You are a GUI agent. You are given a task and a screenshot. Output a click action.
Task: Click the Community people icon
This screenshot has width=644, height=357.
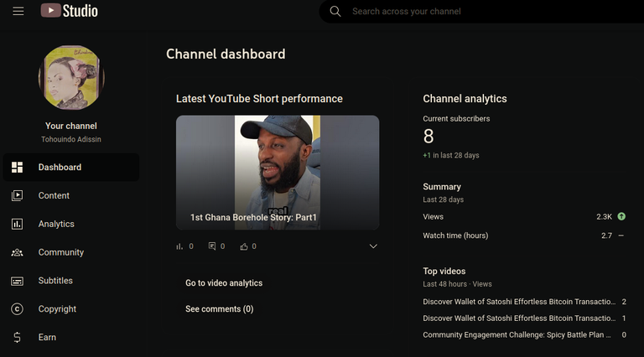(x=18, y=252)
